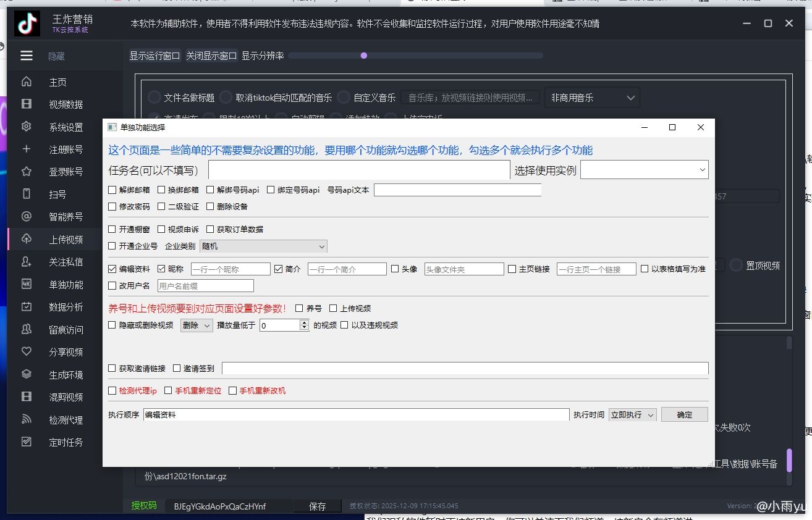
Task: Open the 执行时间 立即执行 dropdown
Action: (632, 415)
